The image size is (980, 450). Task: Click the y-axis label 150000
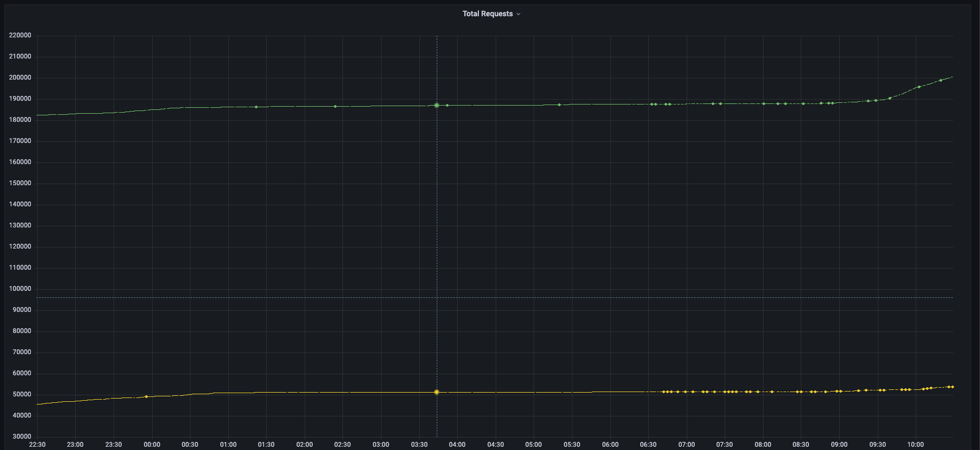tap(20, 183)
